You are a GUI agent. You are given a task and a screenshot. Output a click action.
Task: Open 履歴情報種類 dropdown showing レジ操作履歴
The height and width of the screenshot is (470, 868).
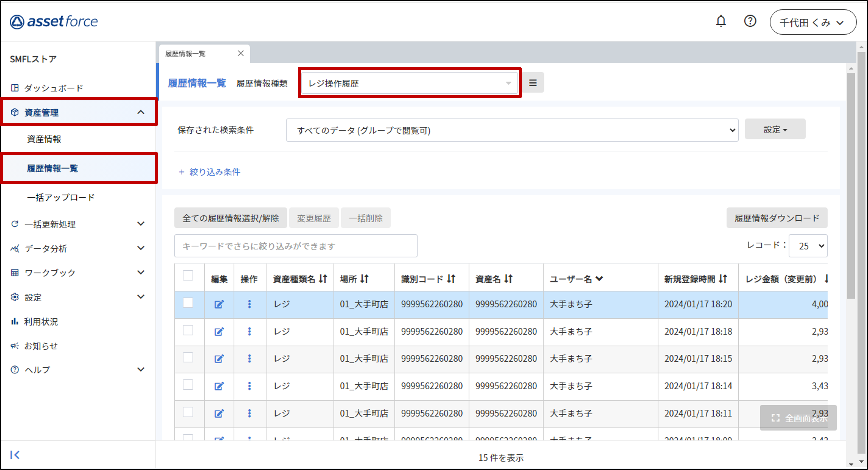tap(409, 83)
